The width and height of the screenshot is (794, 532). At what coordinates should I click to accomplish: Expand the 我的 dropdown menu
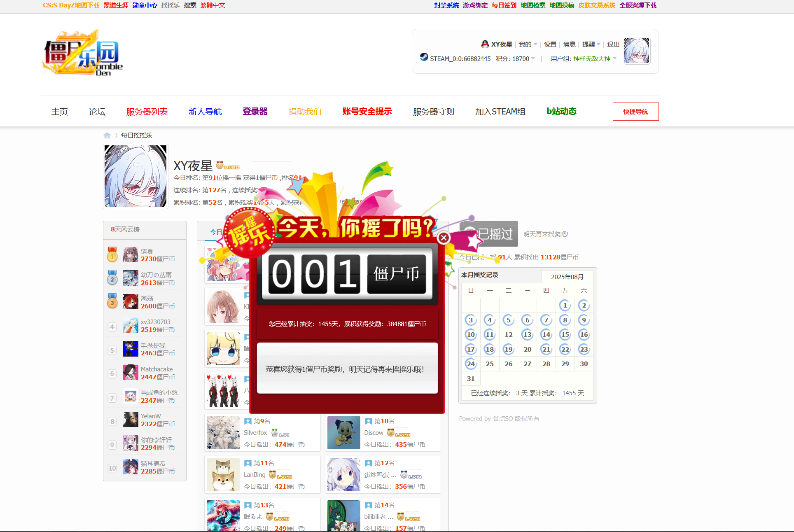click(x=528, y=44)
